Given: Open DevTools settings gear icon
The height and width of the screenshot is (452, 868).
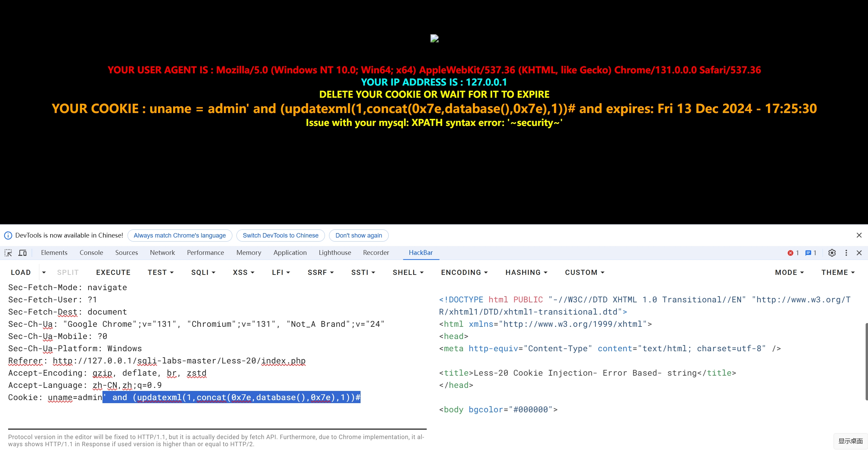Looking at the screenshot, I should click(832, 253).
